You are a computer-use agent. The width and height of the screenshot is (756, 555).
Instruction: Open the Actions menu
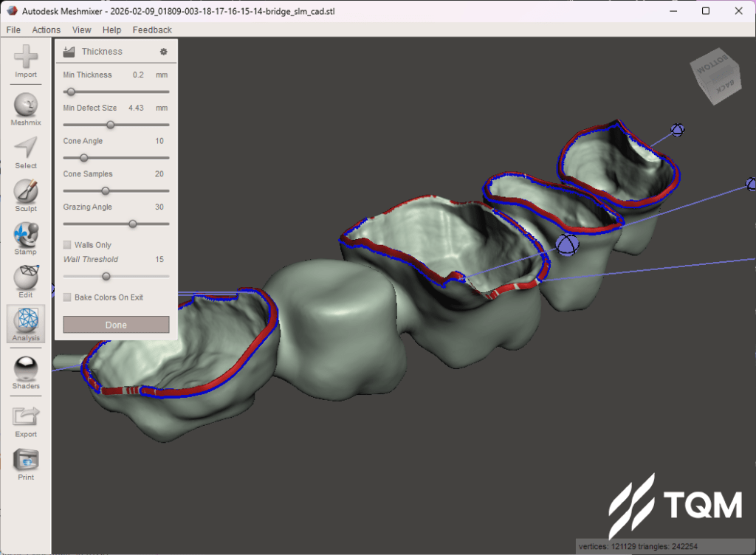pos(46,30)
